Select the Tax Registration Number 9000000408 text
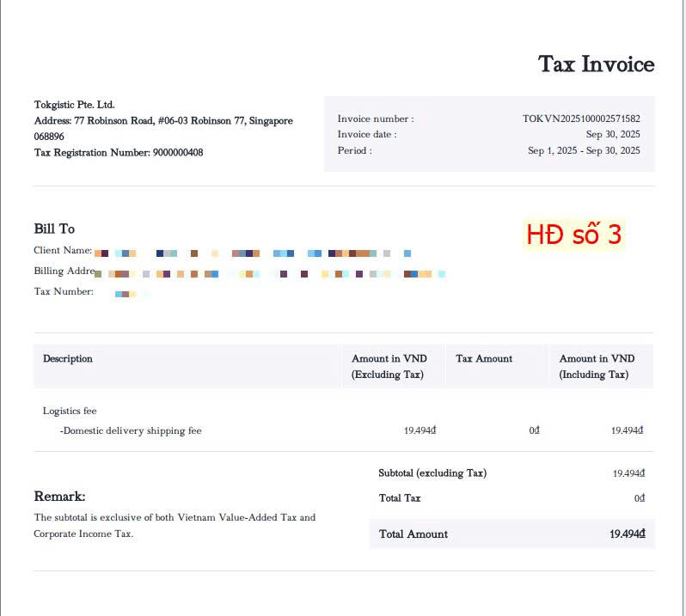This screenshot has height=616, width=686. pos(119,153)
